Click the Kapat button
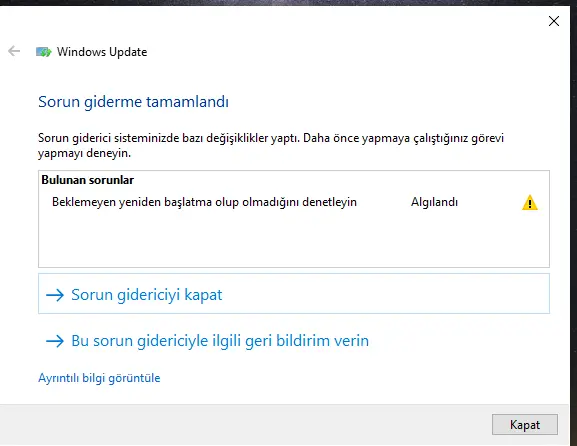 click(525, 425)
